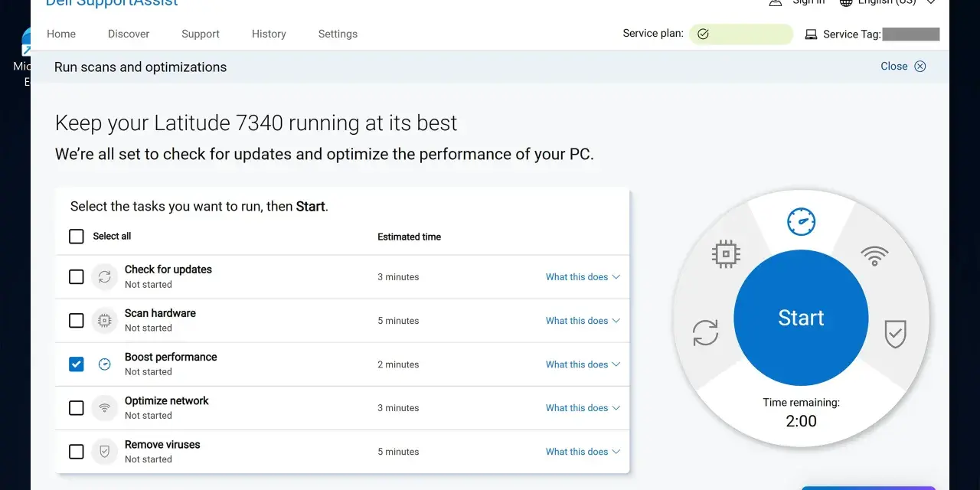Click the Sign in link
980x490 pixels.
pos(808,3)
